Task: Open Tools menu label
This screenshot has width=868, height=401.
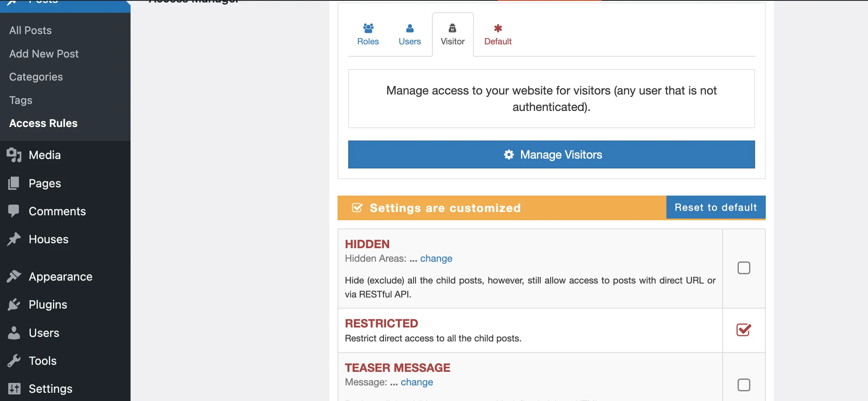Action: pyautogui.click(x=43, y=361)
